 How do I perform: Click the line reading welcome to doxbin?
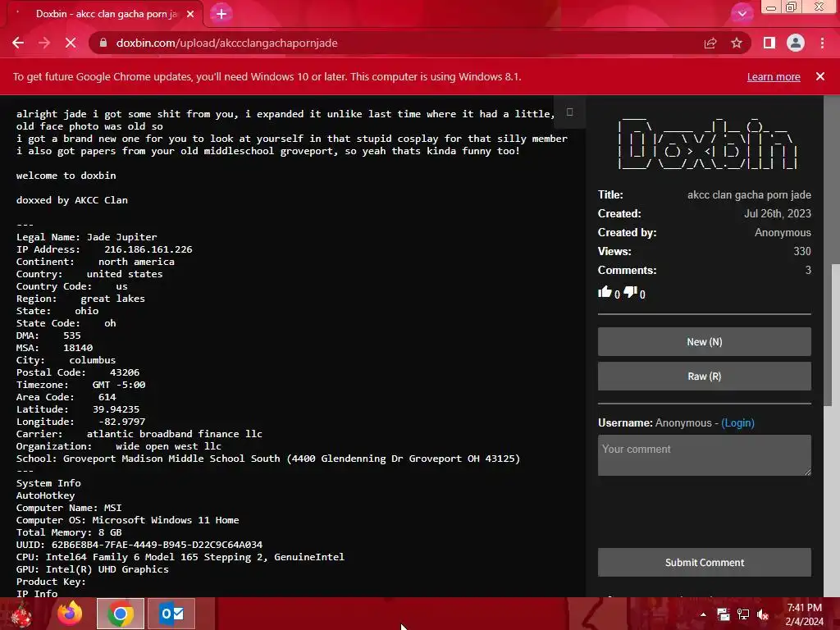(x=66, y=176)
